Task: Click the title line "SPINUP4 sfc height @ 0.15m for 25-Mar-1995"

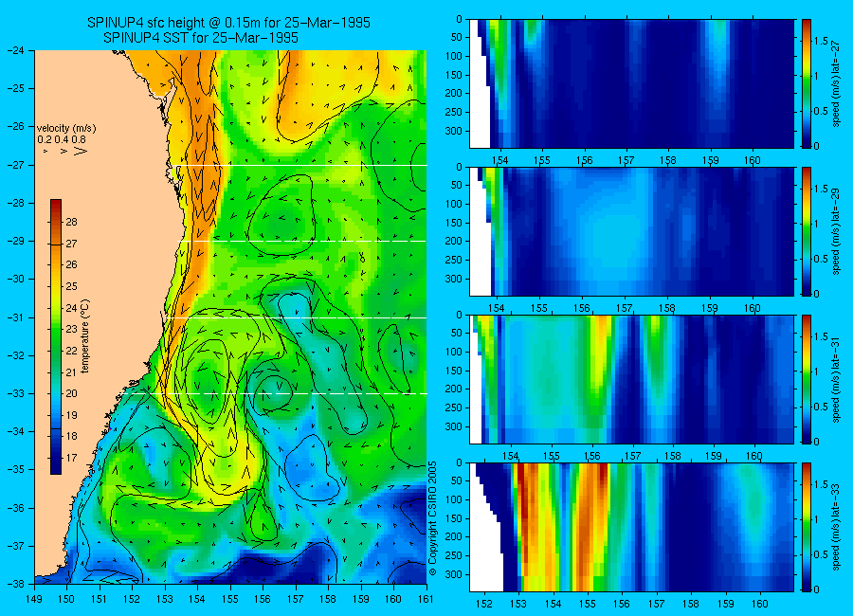Action: coord(228,23)
